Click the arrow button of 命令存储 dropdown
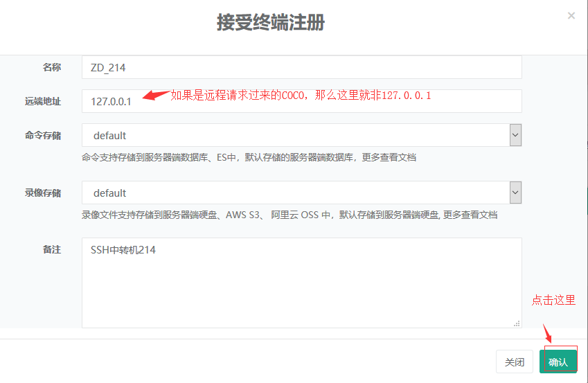This screenshot has height=383, width=588. (515, 136)
